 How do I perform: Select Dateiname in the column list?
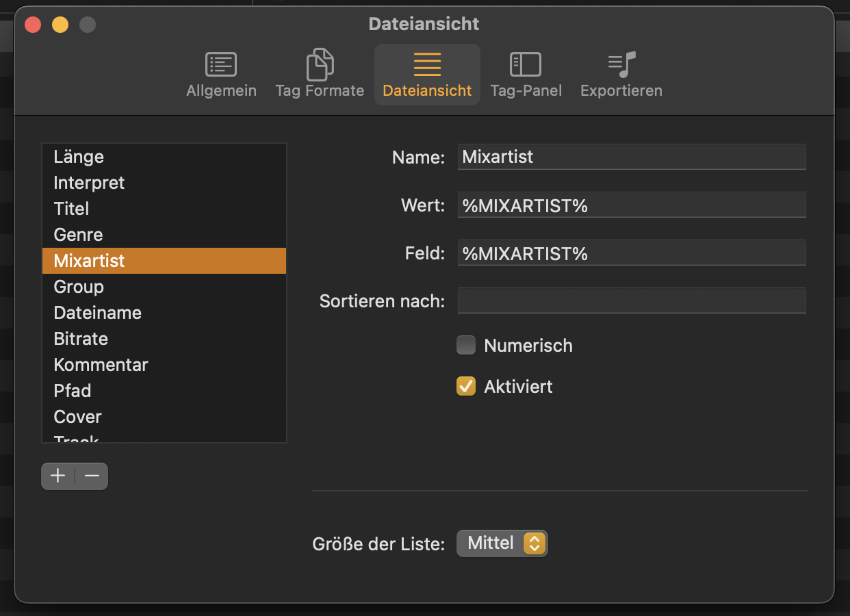click(97, 313)
